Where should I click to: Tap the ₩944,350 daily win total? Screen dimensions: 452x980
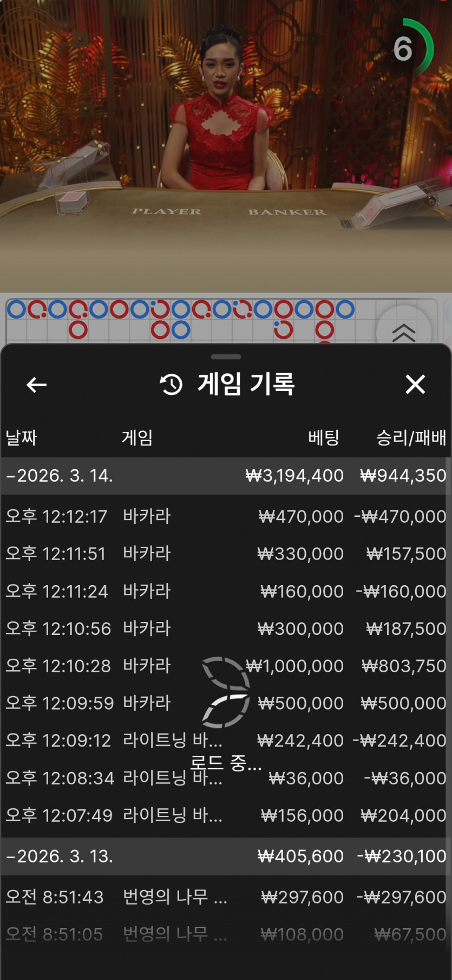[403, 476]
